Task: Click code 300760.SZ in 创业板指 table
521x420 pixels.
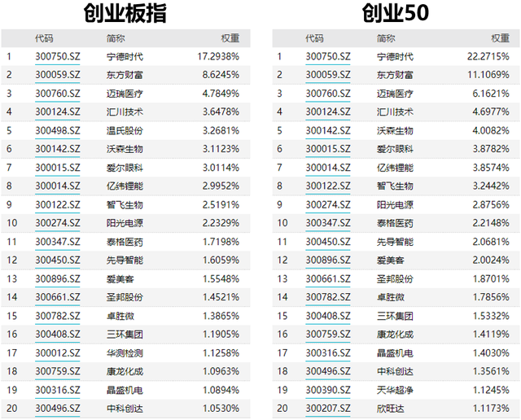Action: pos(58,94)
